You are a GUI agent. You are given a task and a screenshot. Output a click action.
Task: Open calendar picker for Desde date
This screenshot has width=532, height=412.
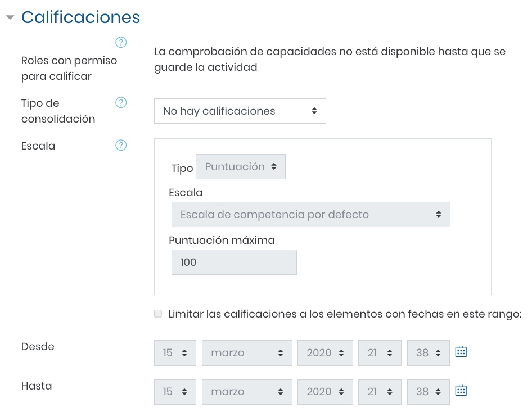[461, 352]
